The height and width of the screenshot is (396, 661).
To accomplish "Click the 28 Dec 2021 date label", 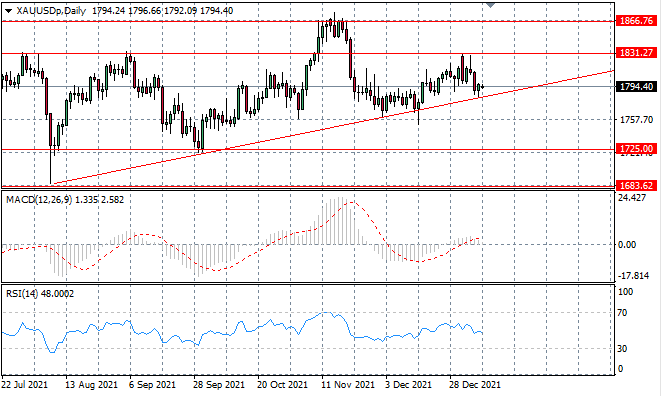I will pos(475,385).
